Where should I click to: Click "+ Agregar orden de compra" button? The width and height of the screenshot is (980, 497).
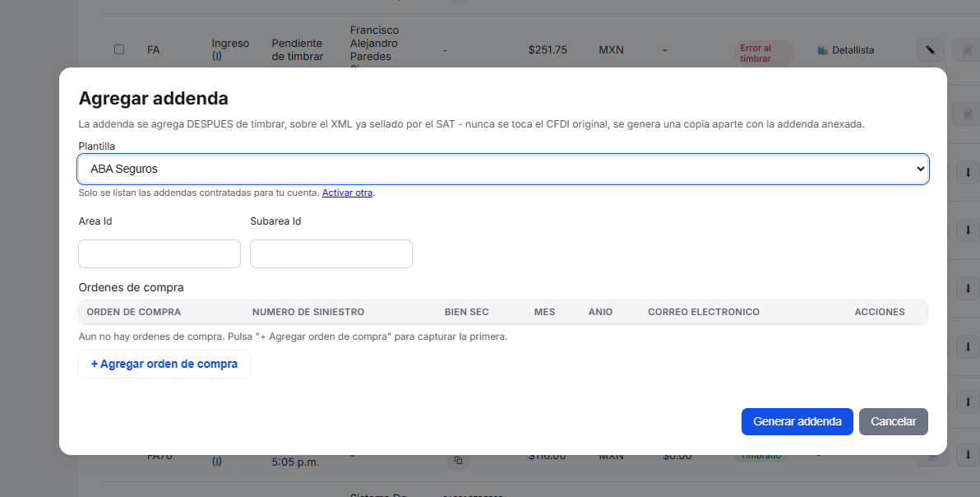tap(164, 364)
